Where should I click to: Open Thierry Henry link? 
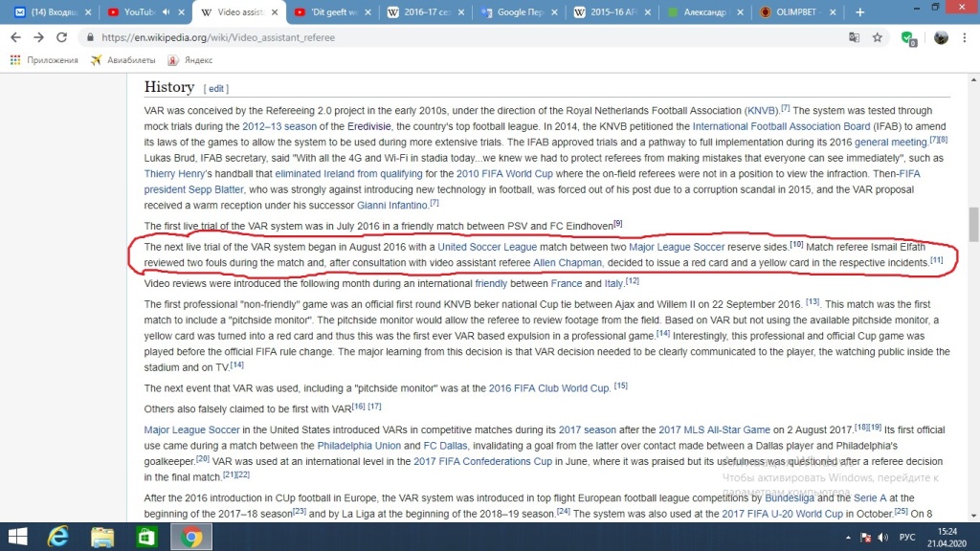(174, 174)
